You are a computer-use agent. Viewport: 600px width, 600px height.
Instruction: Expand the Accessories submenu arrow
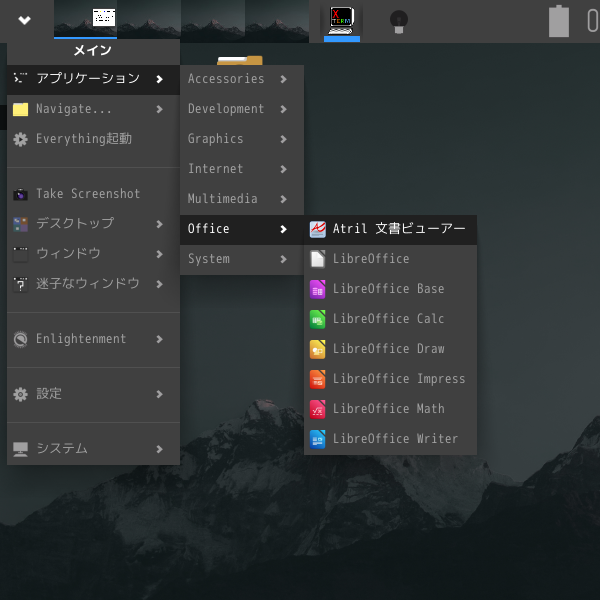point(283,79)
